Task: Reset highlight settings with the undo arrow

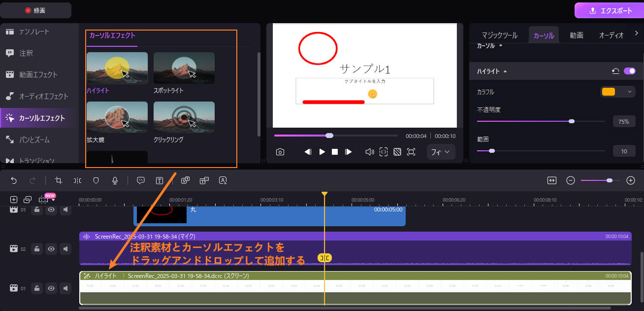Action: tap(615, 71)
